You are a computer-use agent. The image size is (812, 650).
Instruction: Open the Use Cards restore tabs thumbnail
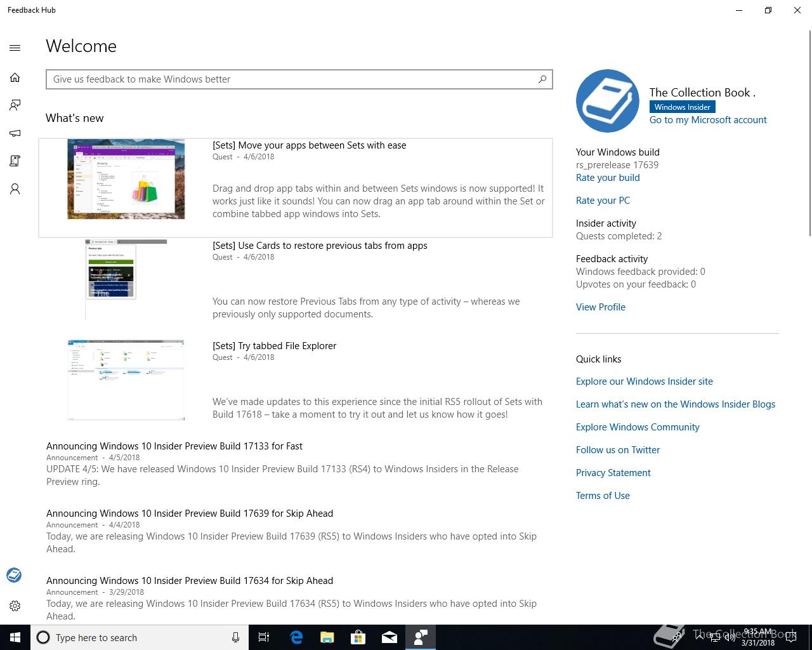click(x=126, y=279)
